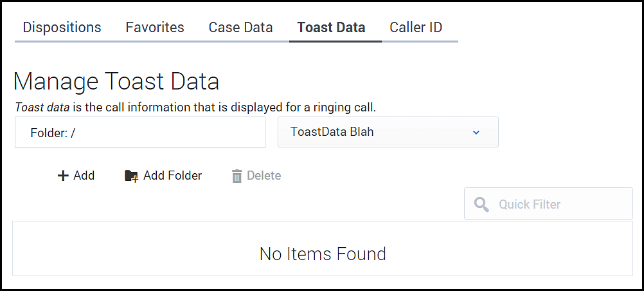Click the Folder path field

(x=140, y=133)
